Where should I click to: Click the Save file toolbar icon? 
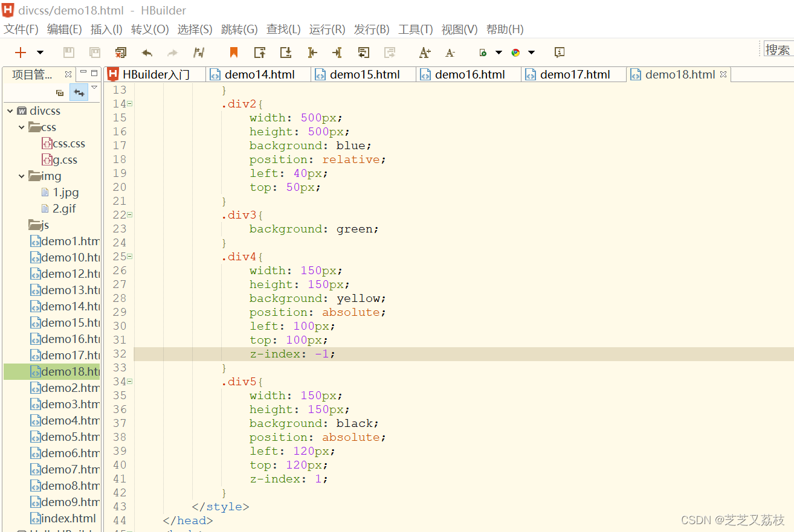click(69, 53)
